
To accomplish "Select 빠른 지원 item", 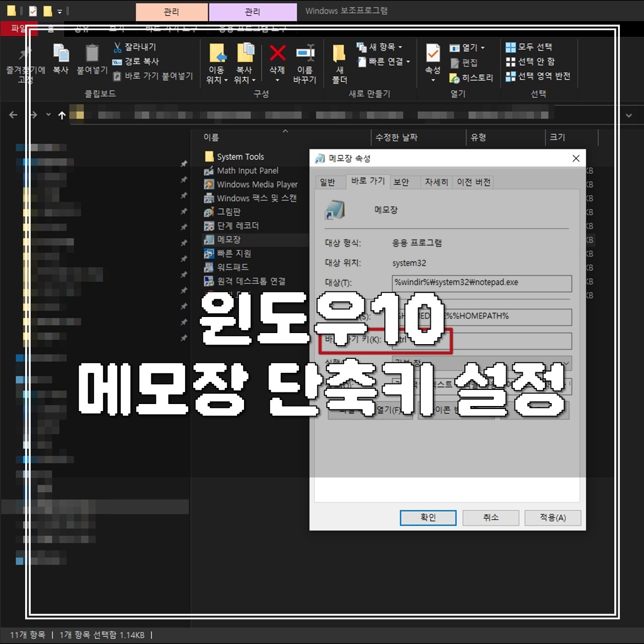I will 227,254.
